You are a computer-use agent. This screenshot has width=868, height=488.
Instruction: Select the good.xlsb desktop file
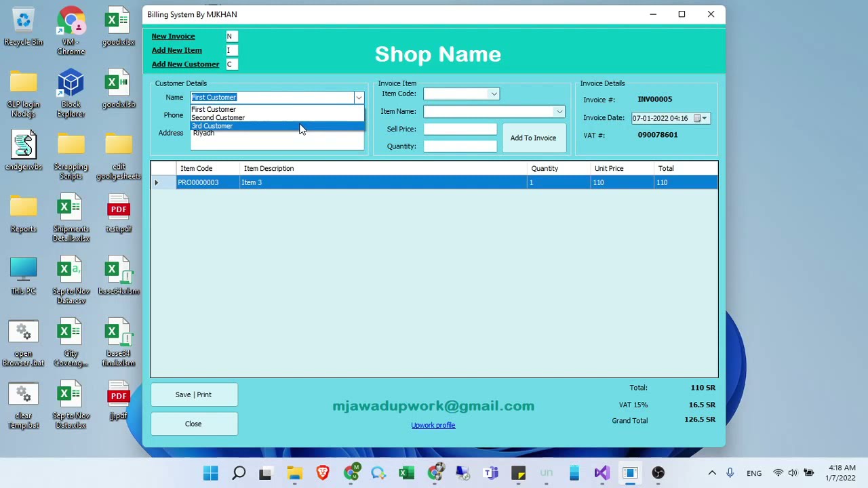pos(118,89)
